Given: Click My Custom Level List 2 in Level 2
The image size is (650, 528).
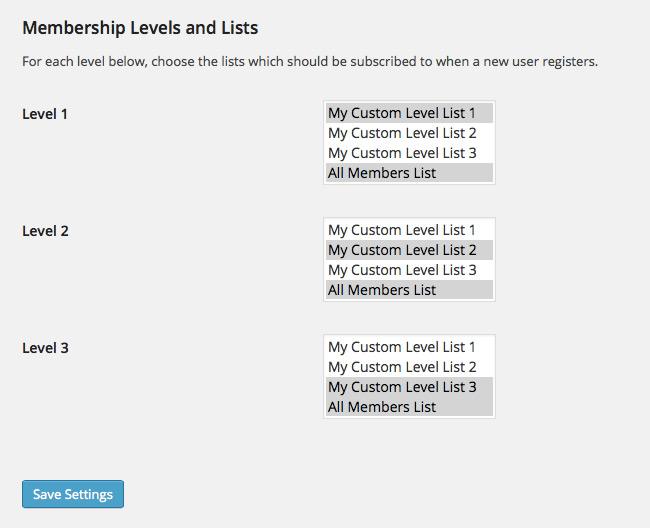Looking at the screenshot, I should coord(409,250).
